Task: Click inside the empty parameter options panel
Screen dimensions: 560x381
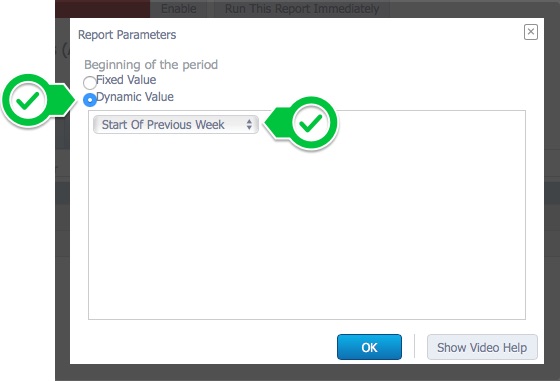Action: [307, 227]
